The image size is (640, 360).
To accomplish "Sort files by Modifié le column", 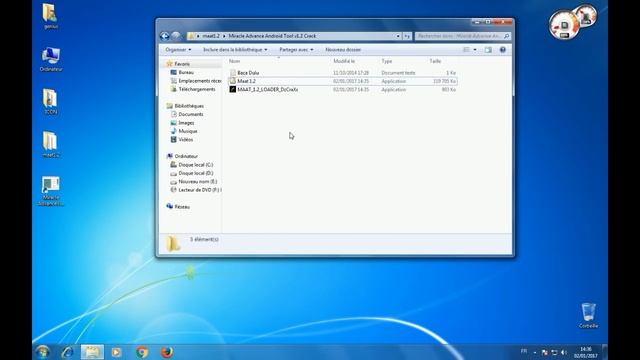I will pyautogui.click(x=344, y=61).
